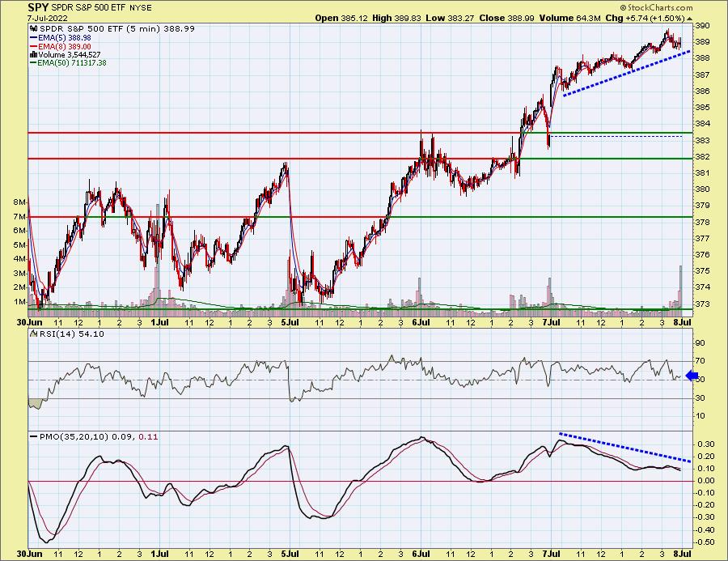Image resolution: width=728 pixels, height=561 pixels.
Task: Click the EMA(50) green legend line
Action: [33, 63]
